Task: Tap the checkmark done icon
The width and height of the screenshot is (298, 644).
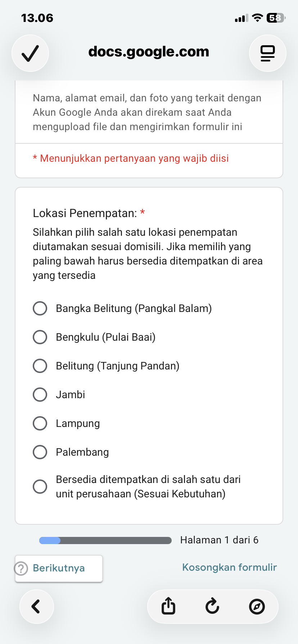Action: (x=30, y=53)
